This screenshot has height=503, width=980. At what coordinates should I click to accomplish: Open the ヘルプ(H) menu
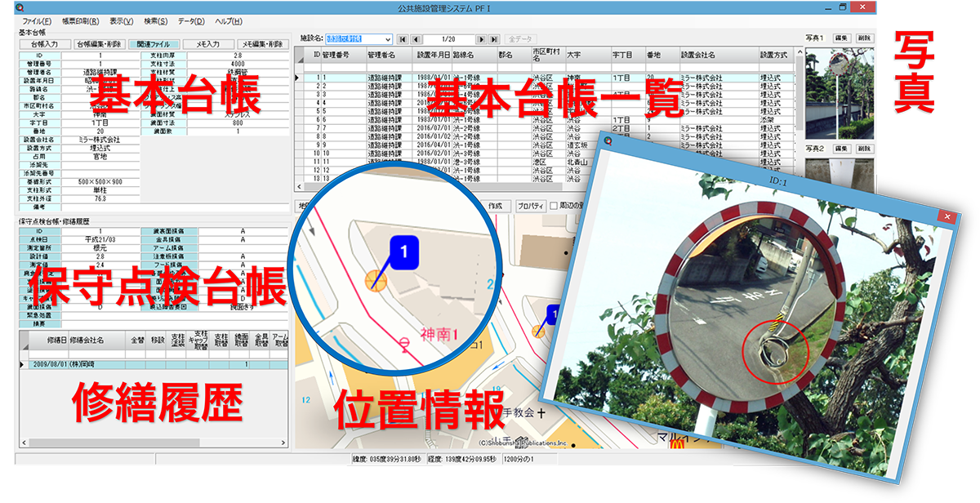pyautogui.click(x=229, y=20)
